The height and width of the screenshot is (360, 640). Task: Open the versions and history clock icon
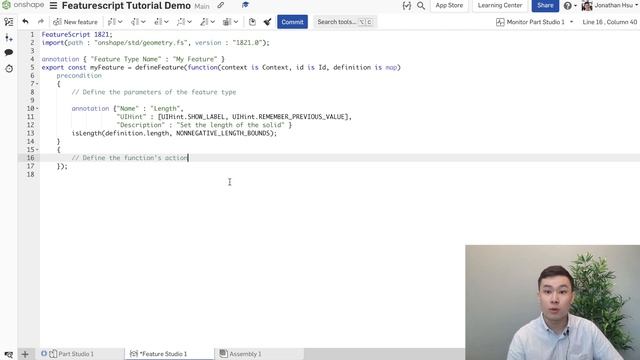pyautogui.click(x=9, y=69)
